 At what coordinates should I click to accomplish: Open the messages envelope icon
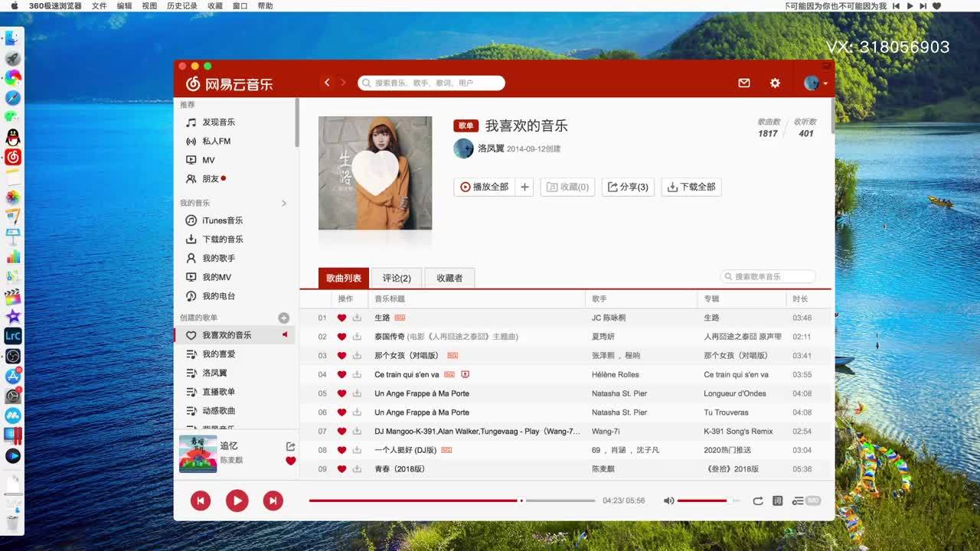(743, 83)
